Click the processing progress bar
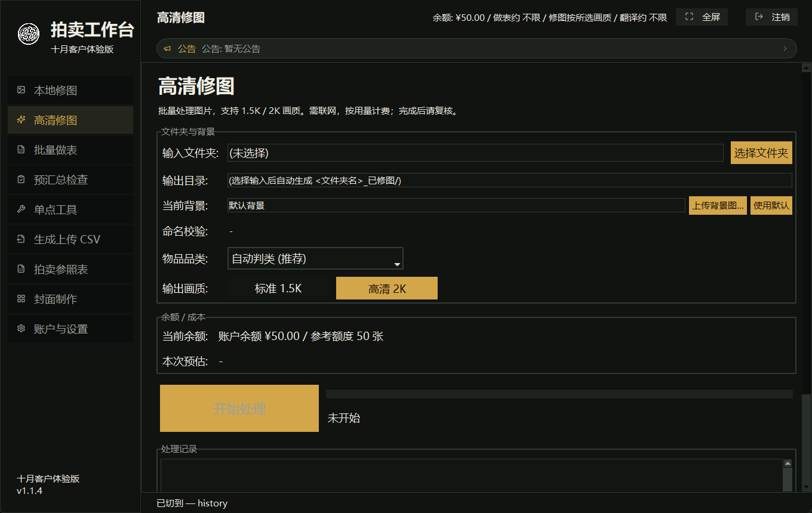 click(x=559, y=394)
